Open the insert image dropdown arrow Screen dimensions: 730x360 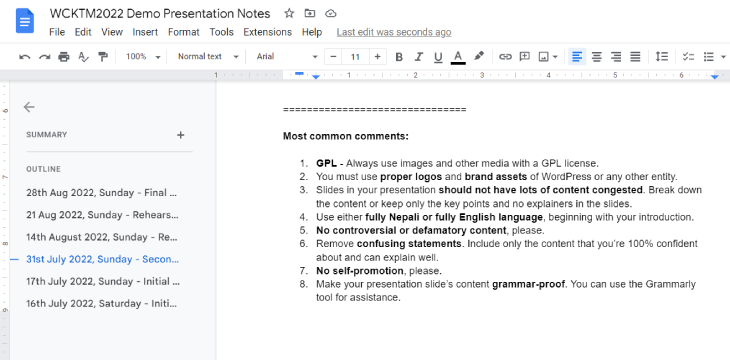point(555,57)
